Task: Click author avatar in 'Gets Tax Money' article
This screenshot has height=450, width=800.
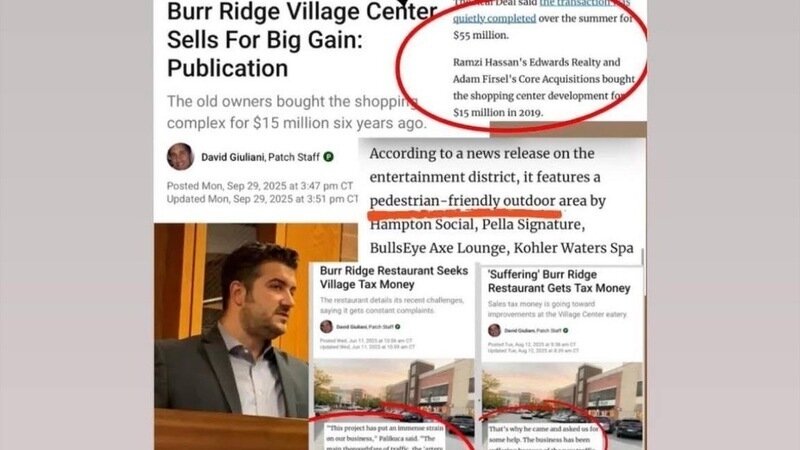Action: pyautogui.click(x=494, y=330)
